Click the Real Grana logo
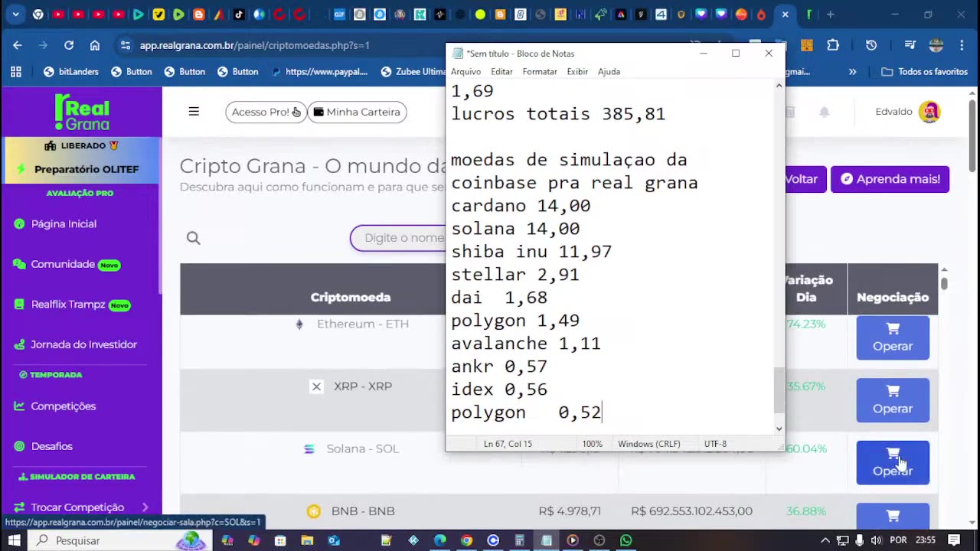This screenshot has height=551, width=980. [x=82, y=112]
